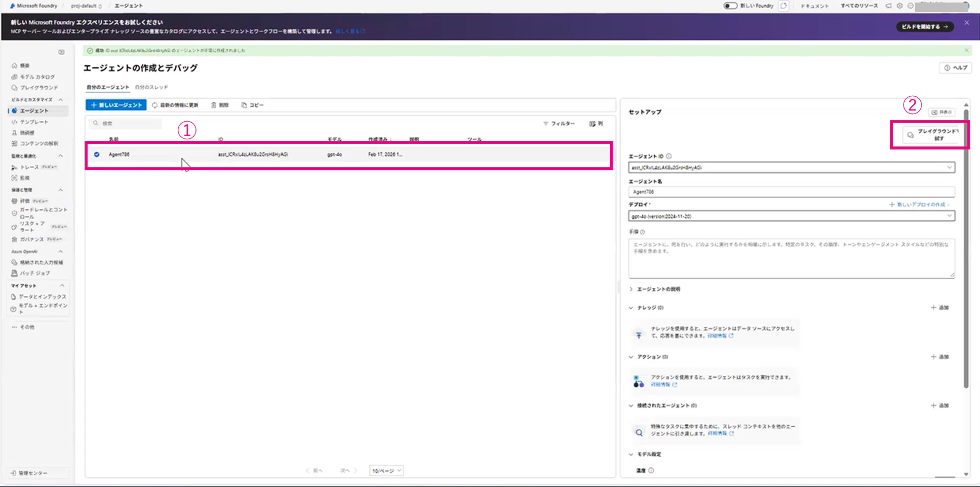This screenshot has height=487, width=980.
Task: Click the ヘルプ button
Action: (x=956, y=68)
